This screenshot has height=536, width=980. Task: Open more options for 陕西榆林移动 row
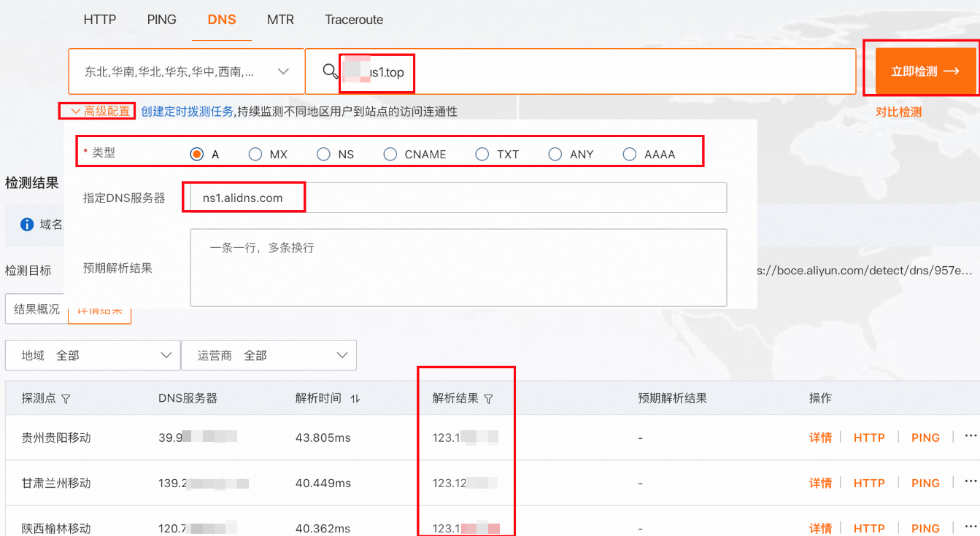(x=971, y=527)
